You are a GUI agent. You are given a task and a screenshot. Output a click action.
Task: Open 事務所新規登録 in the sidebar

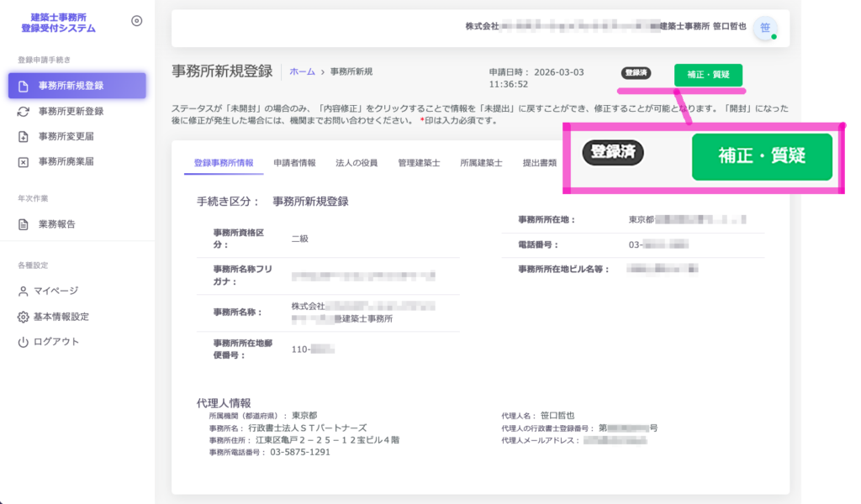pyautogui.click(x=77, y=86)
